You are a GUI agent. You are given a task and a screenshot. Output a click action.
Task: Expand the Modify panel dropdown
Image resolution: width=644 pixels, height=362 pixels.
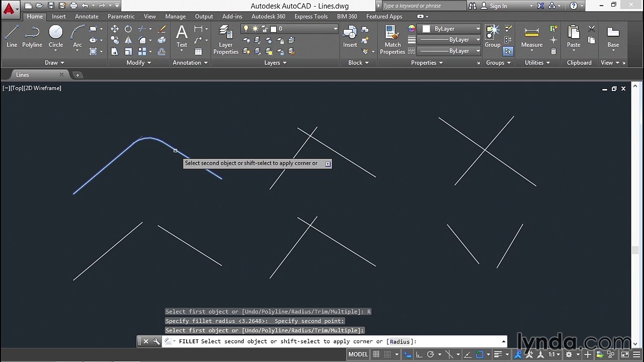[x=138, y=63]
